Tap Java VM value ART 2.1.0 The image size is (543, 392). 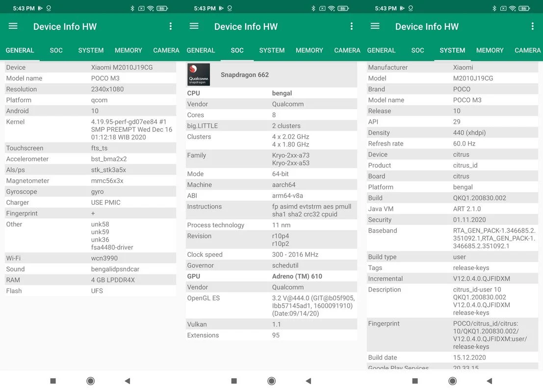467,209
